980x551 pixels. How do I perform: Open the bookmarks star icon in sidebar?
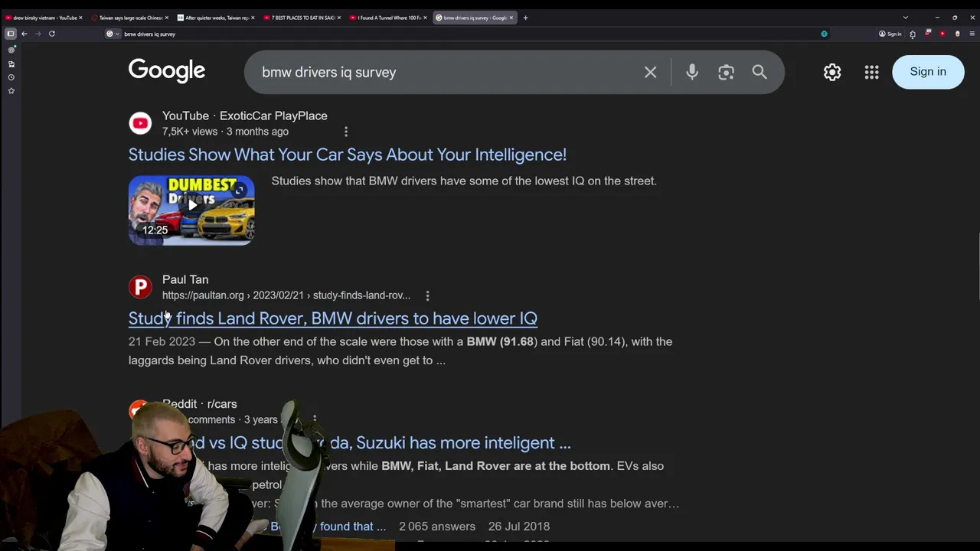(11, 91)
